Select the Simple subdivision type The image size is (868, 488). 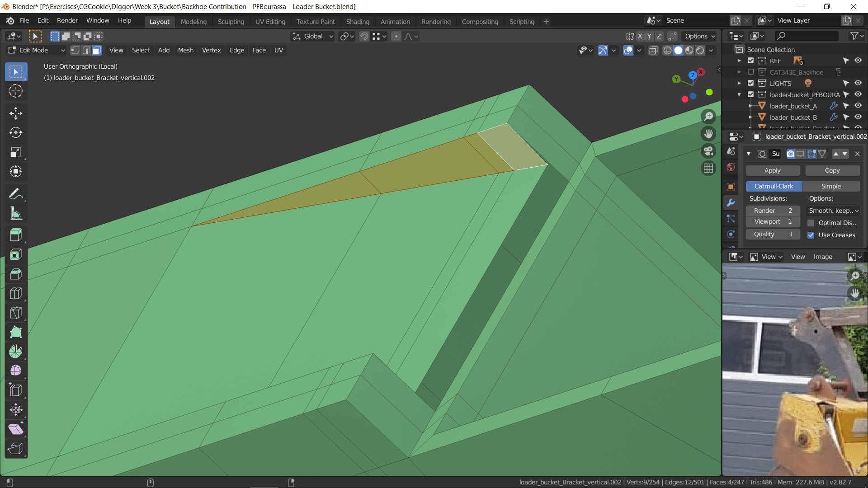click(831, 186)
